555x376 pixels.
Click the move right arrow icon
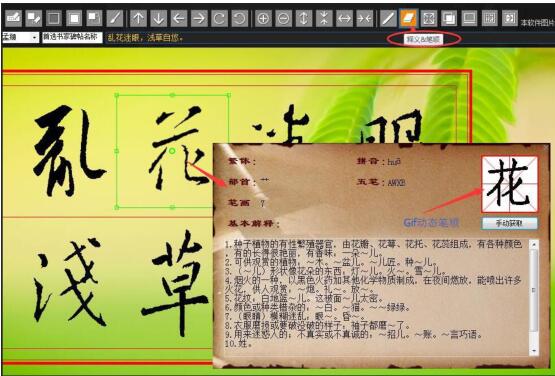click(x=199, y=18)
